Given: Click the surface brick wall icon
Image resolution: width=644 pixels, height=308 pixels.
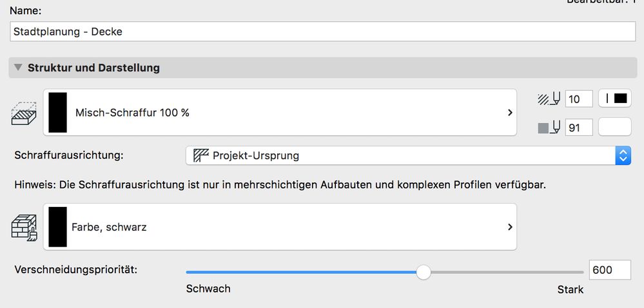Looking at the screenshot, I should tap(24, 227).
